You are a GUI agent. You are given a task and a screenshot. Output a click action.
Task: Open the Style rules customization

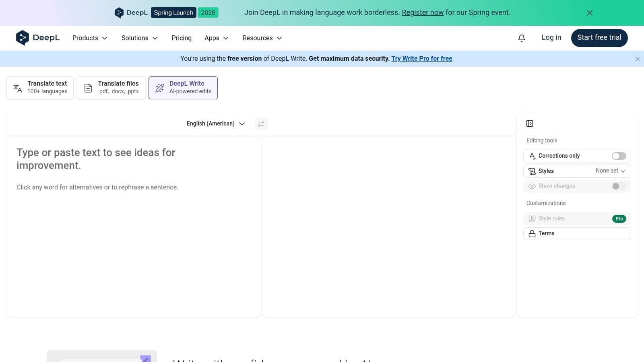click(x=577, y=219)
